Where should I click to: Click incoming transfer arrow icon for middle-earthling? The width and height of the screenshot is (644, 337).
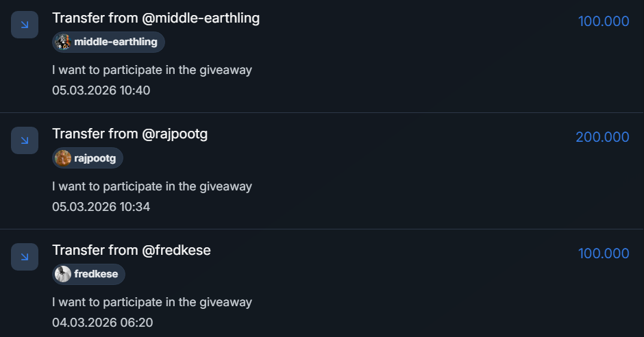point(25,25)
